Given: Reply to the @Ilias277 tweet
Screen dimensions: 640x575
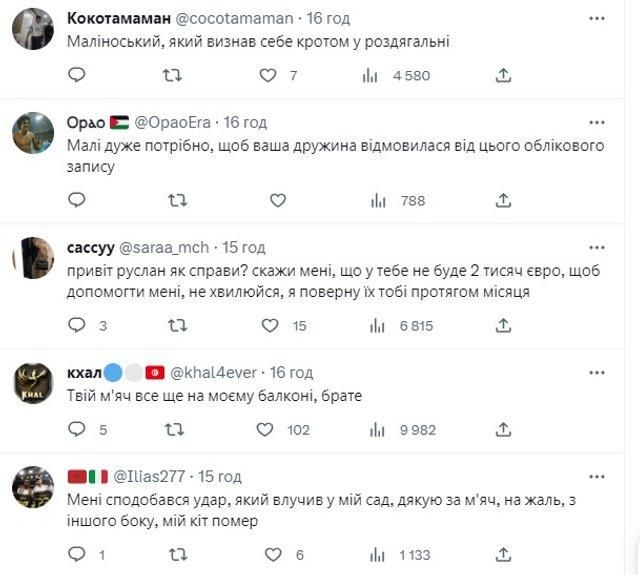Looking at the screenshot, I should pos(77,554).
